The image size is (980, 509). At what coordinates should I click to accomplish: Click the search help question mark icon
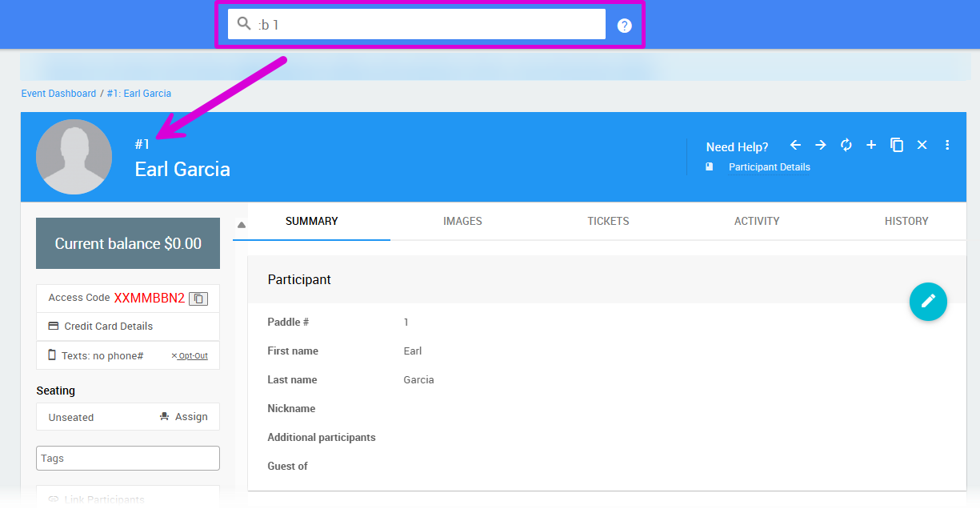pyautogui.click(x=625, y=26)
